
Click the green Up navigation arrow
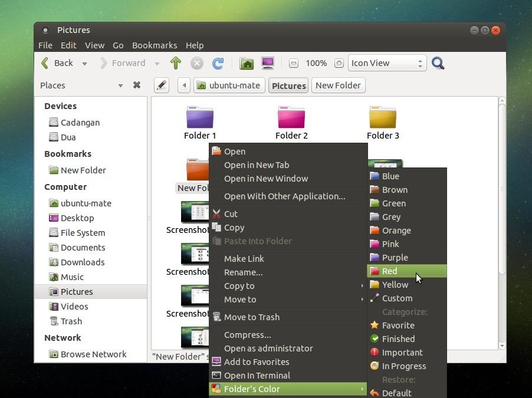click(x=175, y=63)
